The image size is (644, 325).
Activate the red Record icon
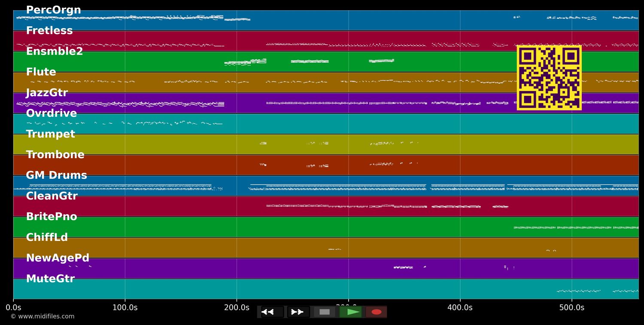[x=376, y=312]
